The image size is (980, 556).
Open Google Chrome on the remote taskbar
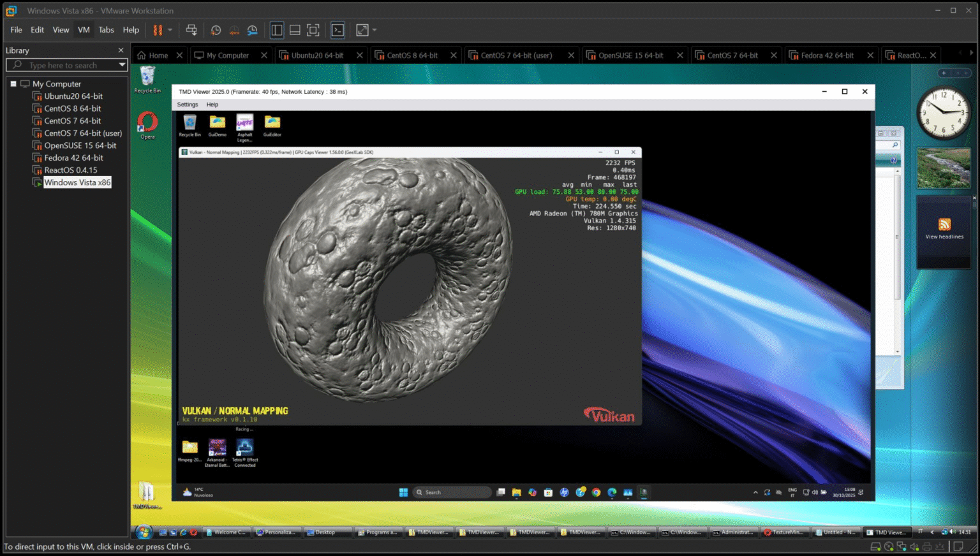click(x=596, y=492)
